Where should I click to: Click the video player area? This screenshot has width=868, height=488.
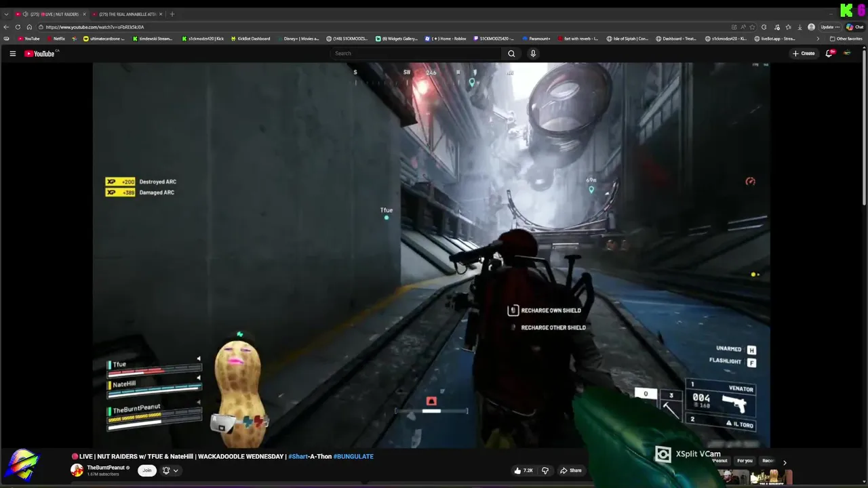[x=431, y=255]
